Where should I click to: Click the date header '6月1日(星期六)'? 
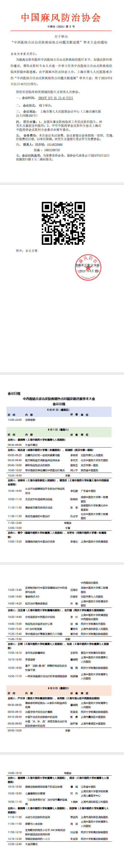tap(59, 430)
